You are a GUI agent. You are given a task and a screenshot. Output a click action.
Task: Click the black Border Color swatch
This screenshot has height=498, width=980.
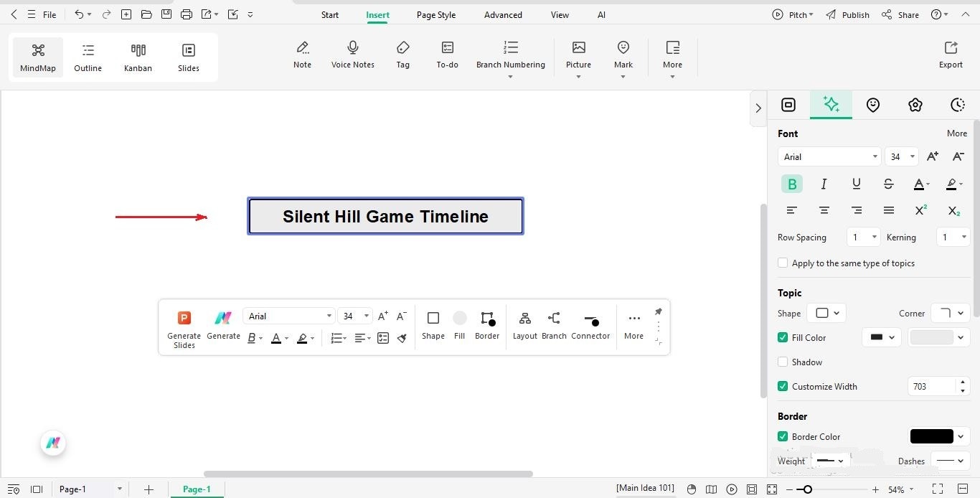(x=931, y=436)
